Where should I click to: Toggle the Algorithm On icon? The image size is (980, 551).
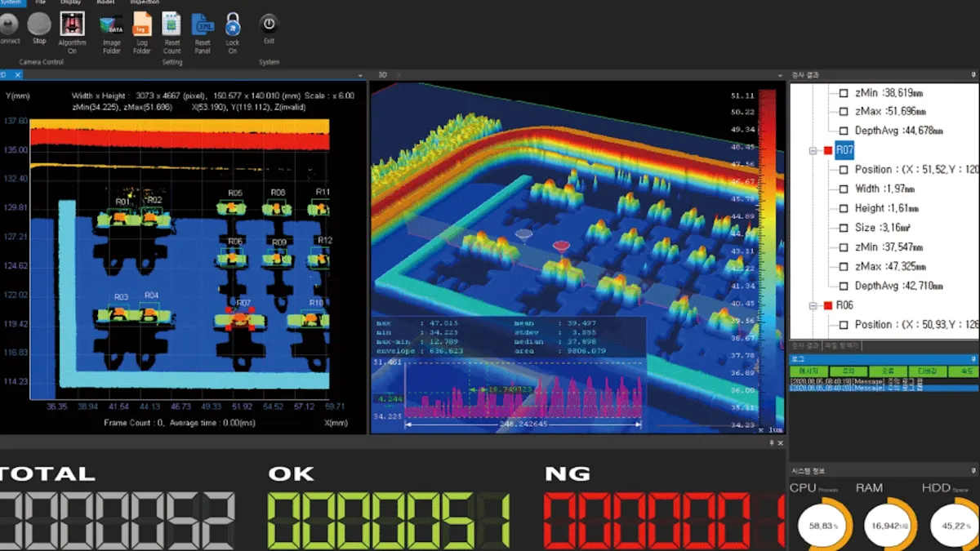click(72, 24)
